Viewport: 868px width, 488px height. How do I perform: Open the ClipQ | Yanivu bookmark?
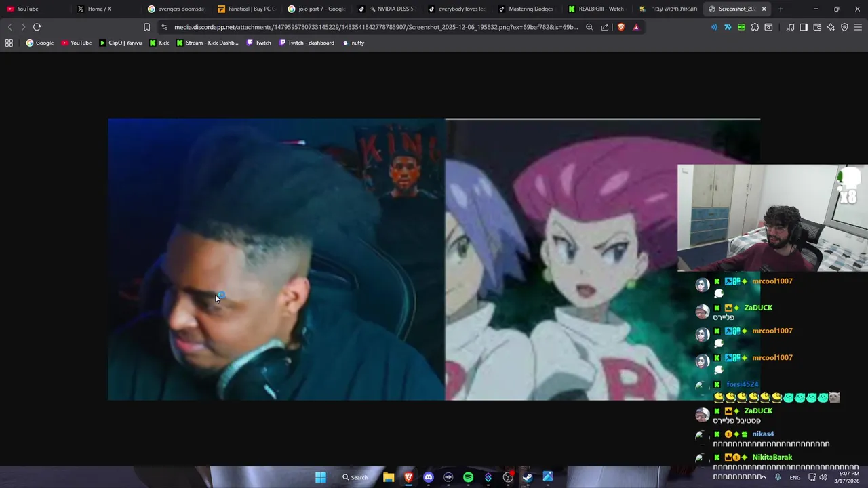pos(121,43)
